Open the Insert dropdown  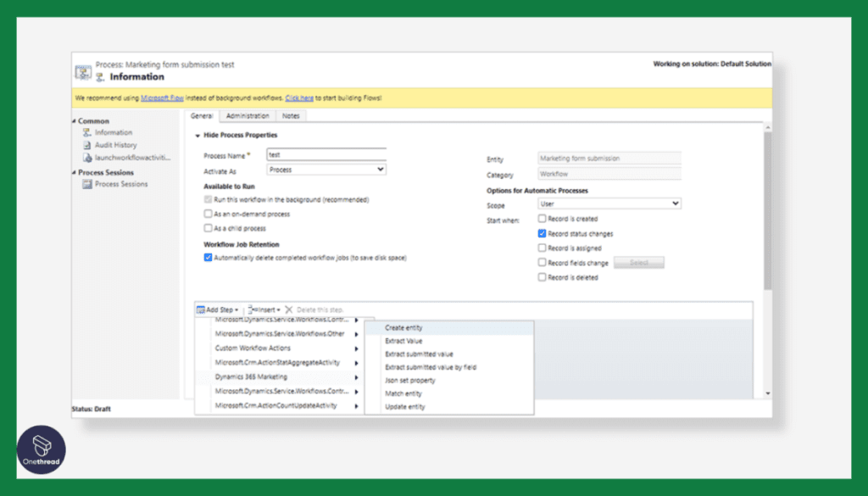click(x=264, y=310)
